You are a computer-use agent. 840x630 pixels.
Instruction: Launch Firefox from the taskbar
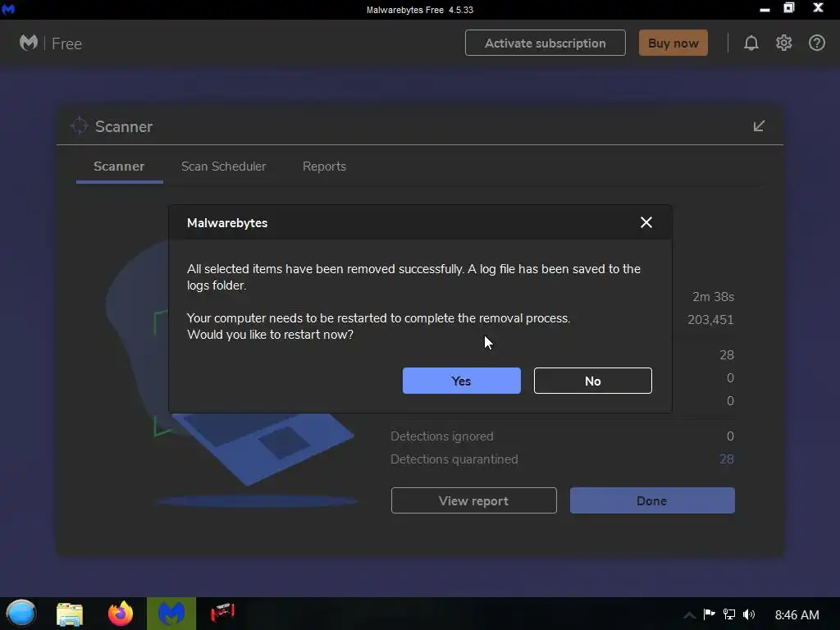(121, 614)
